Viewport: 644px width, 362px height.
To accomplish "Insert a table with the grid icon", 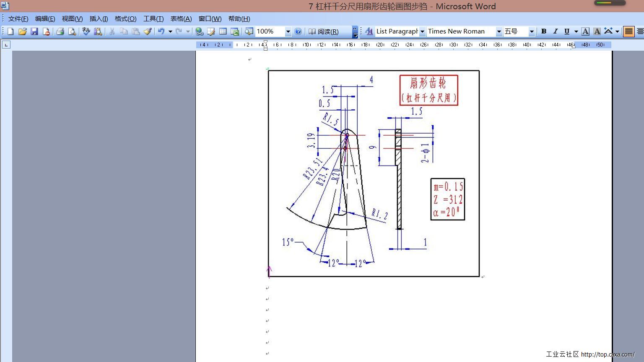I will coord(223,31).
